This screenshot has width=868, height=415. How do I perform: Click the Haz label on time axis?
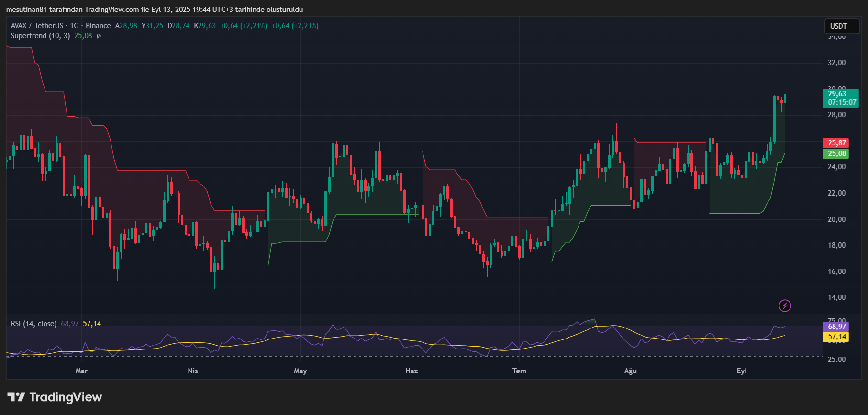click(412, 371)
